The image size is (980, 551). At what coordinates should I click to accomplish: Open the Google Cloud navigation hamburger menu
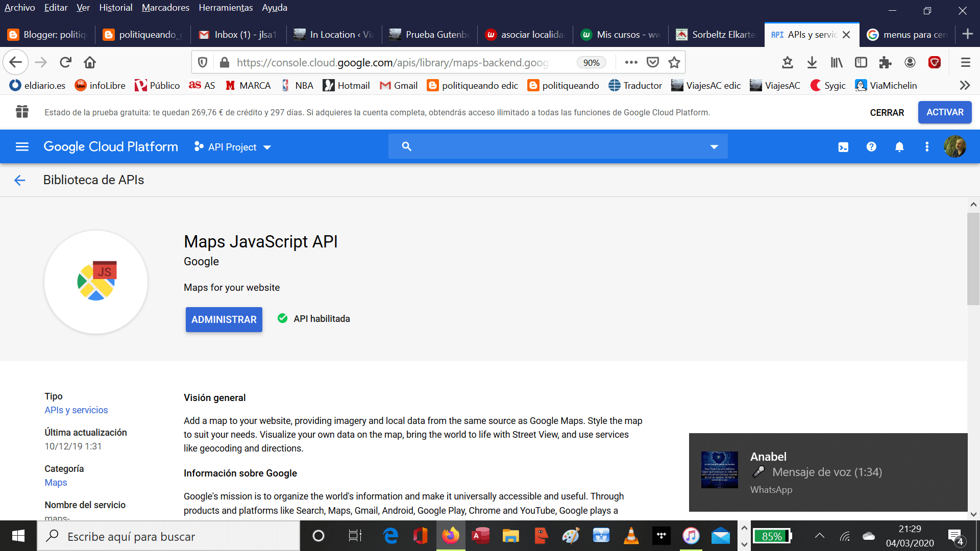22,147
